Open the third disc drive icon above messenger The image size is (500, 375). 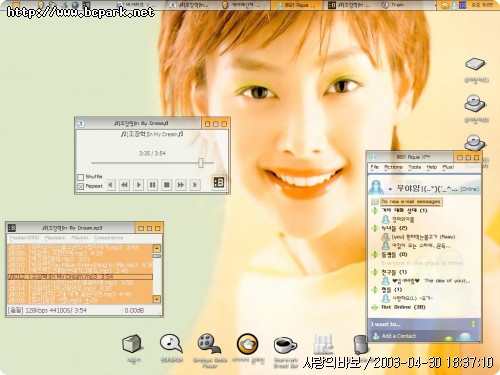(475, 142)
